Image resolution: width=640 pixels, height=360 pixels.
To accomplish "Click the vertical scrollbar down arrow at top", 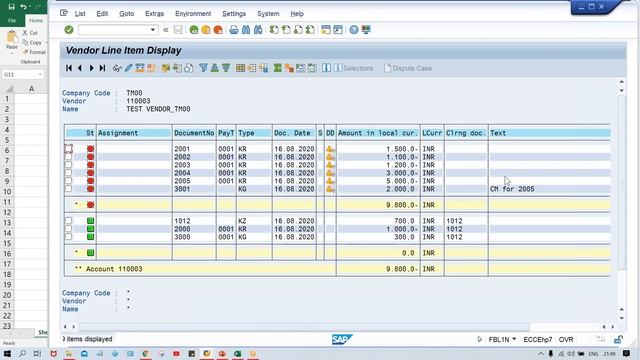I will click(x=622, y=91).
